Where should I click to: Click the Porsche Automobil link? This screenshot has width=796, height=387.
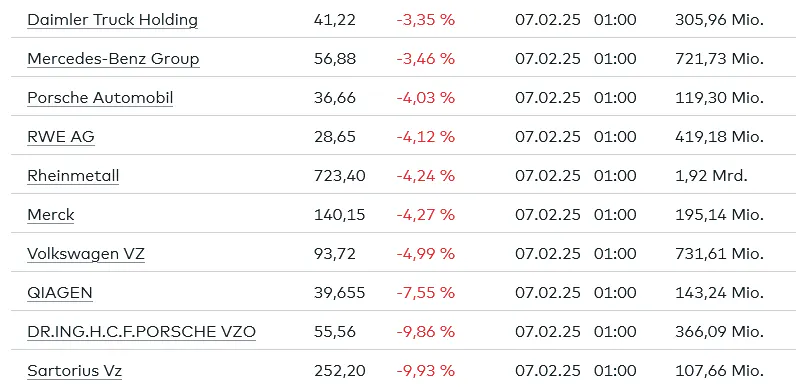point(100,98)
